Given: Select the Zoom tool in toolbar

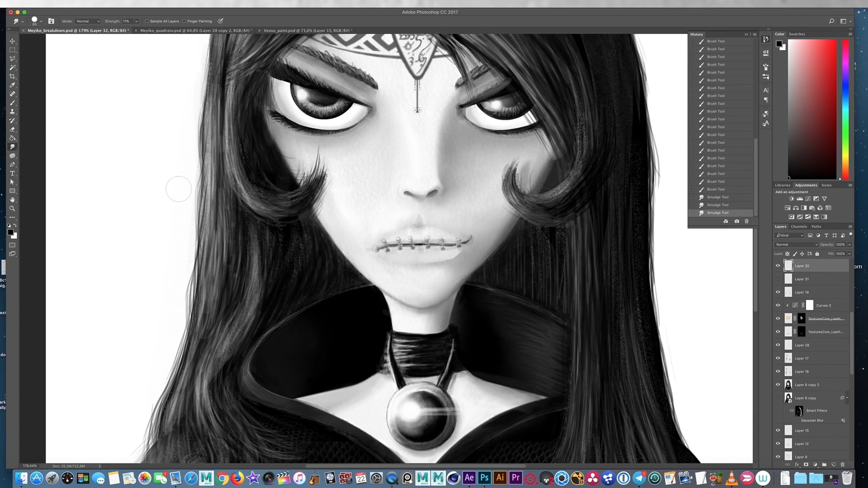Looking at the screenshot, I should tap(12, 209).
